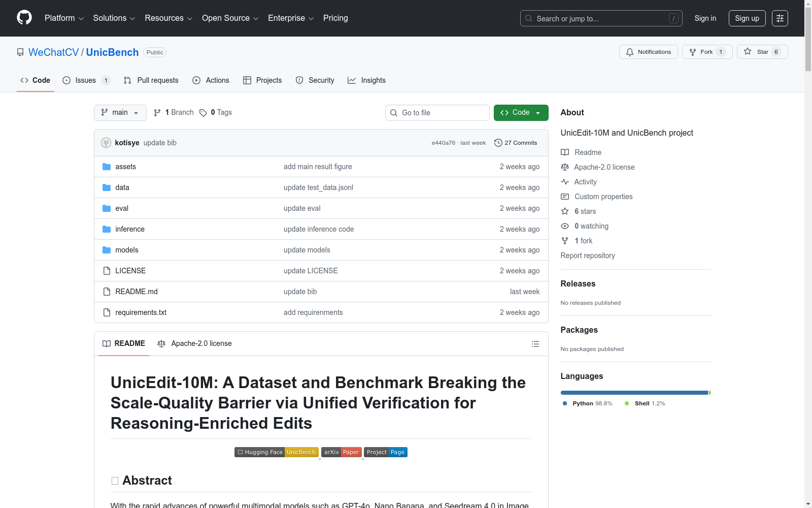Screen dimensions: 812x508
Task: Click the branch icon beside 1 Branch
Action: tap(157, 113)
